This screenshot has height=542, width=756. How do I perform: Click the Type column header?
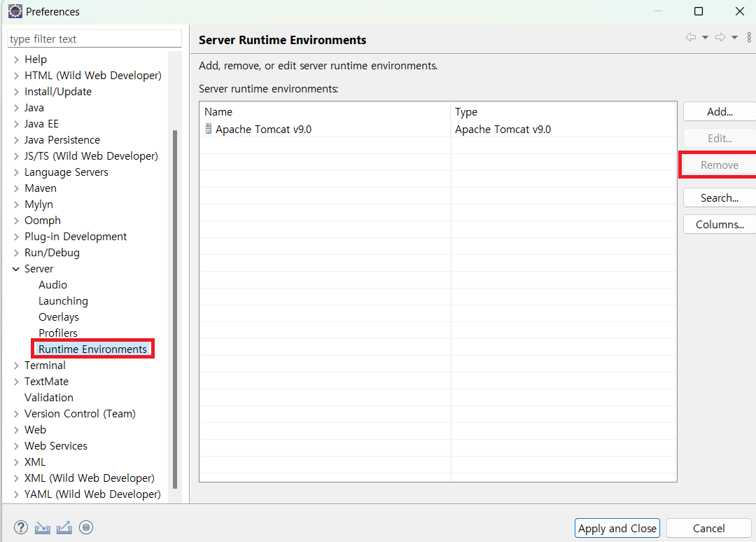(x=563, y=111)
